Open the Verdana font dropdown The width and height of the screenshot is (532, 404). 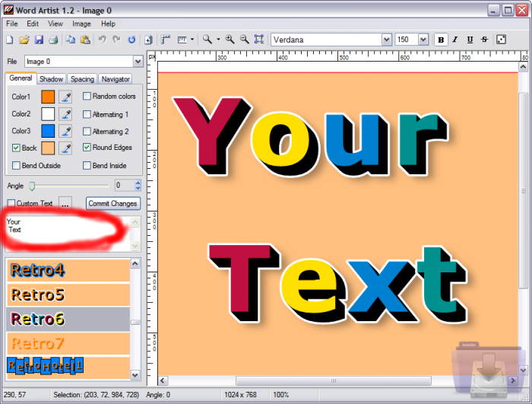coord(386,40)
